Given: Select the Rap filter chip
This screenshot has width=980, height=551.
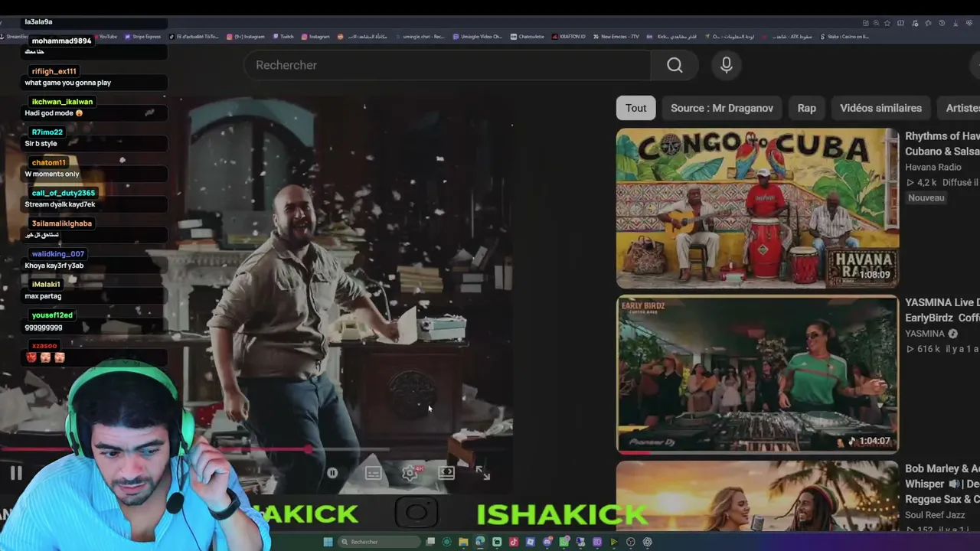Looking at the screenshot, I should tap(806, 108).
